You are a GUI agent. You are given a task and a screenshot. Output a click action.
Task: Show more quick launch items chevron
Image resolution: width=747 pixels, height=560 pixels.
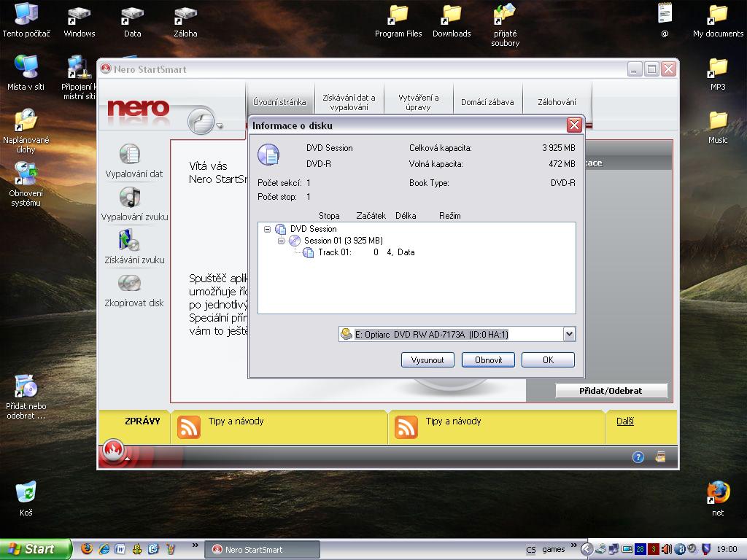195,545
